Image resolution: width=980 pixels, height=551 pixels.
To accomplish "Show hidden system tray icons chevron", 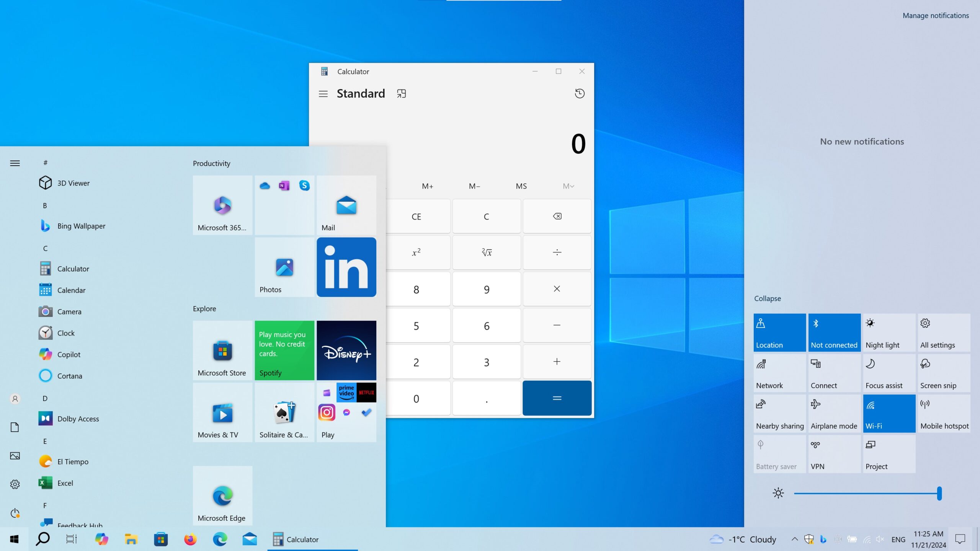I will 795,539.
